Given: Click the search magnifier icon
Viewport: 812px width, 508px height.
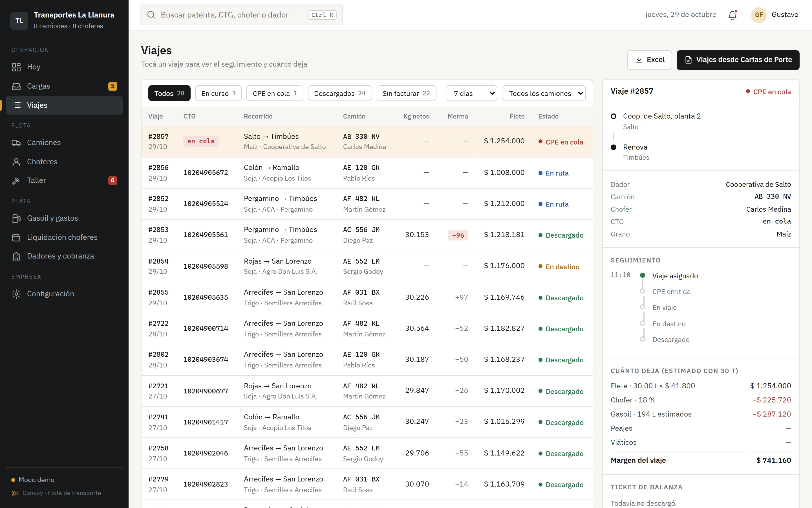Looking at the screenshot, I should coord(151,15).
